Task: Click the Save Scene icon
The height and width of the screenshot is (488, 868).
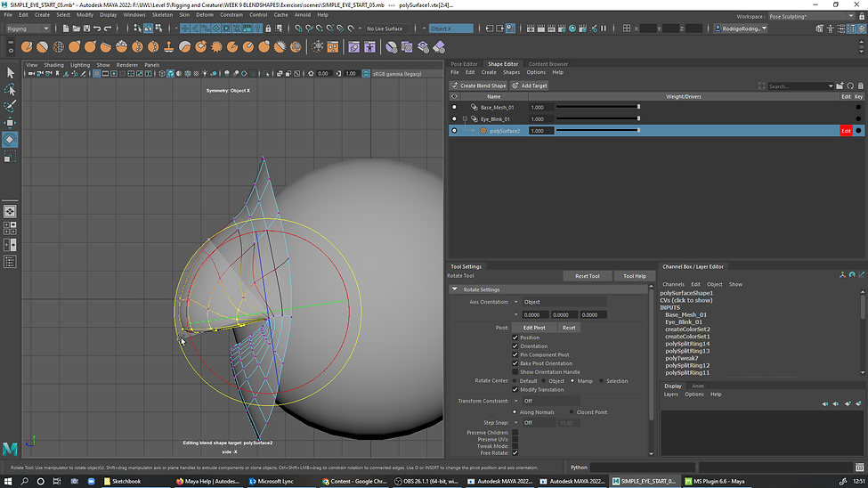Action: (86, 28)
